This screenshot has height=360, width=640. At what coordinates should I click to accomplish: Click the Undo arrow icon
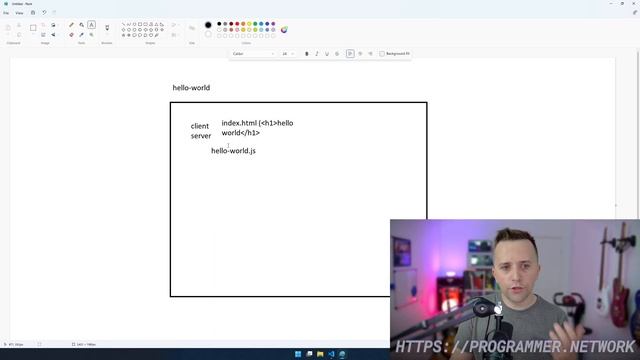click(x=44, y=13)
